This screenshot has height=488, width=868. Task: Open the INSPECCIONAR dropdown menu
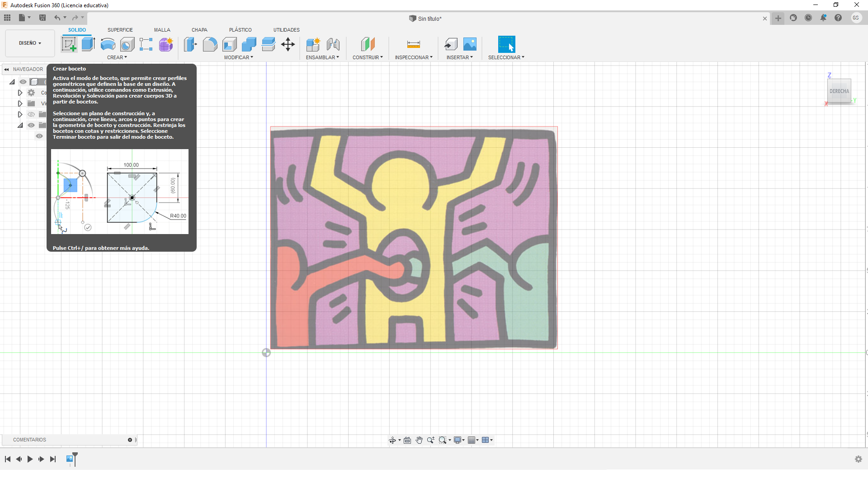414,57
